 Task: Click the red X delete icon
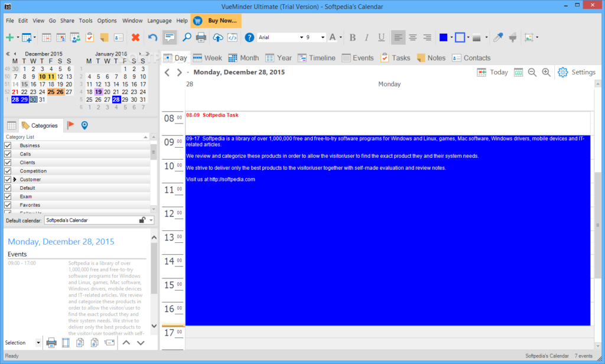pyautogui.click(x=135, y=37)
